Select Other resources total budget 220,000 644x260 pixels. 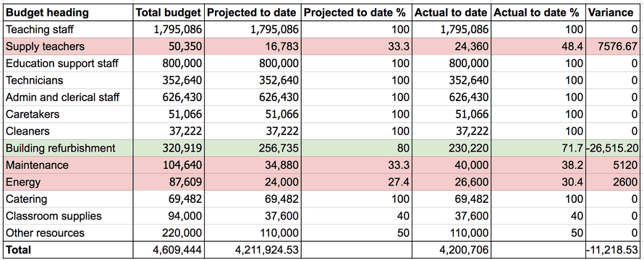coord(169,233)
